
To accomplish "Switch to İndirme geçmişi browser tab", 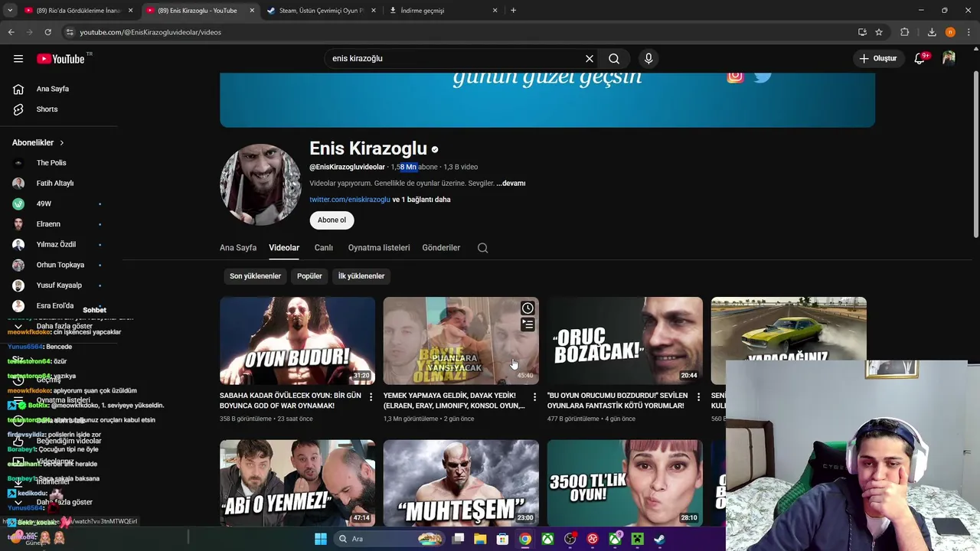I will tap(442, 11).
